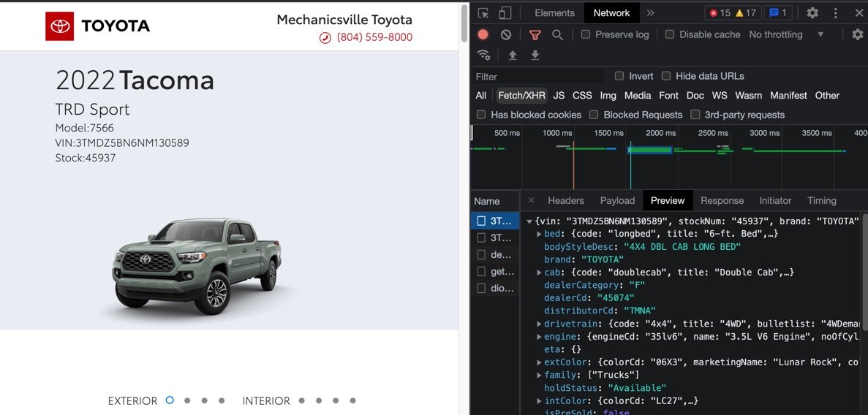868x415 pixels.
Task: Select the 'de...' request row
Action: click(x=496, y=255)
